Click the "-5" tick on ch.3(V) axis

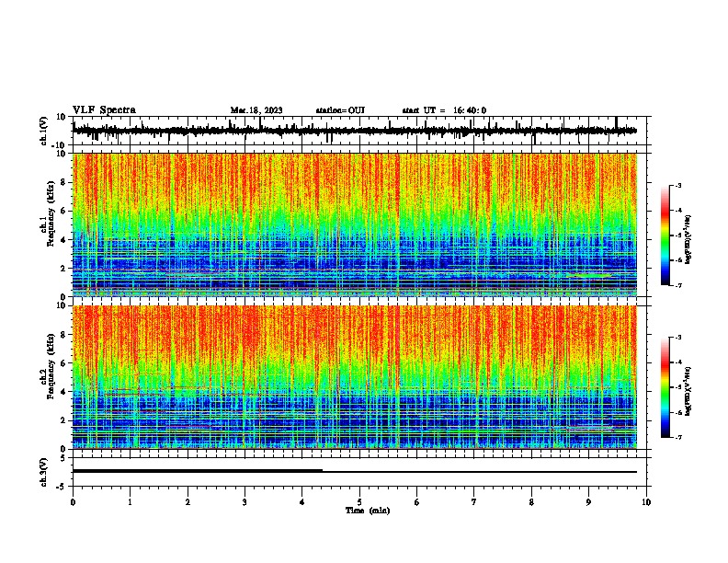pyautogui.click(x=63, y=487)
